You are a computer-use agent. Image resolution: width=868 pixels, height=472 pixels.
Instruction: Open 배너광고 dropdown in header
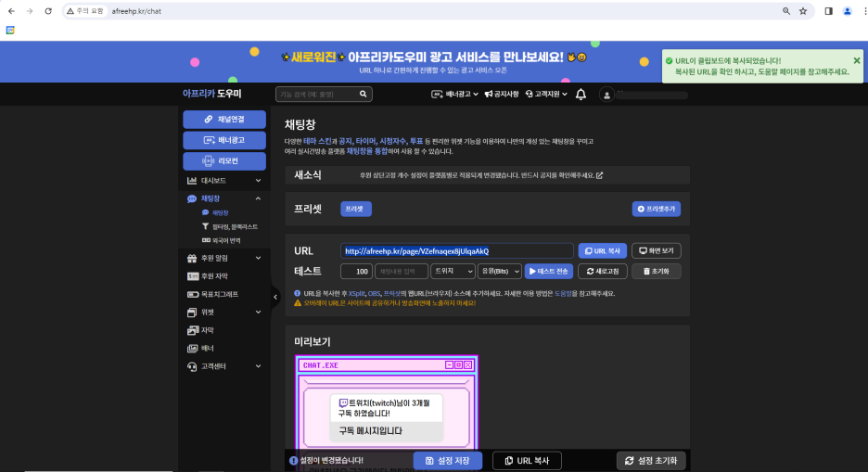pos(455,94)
